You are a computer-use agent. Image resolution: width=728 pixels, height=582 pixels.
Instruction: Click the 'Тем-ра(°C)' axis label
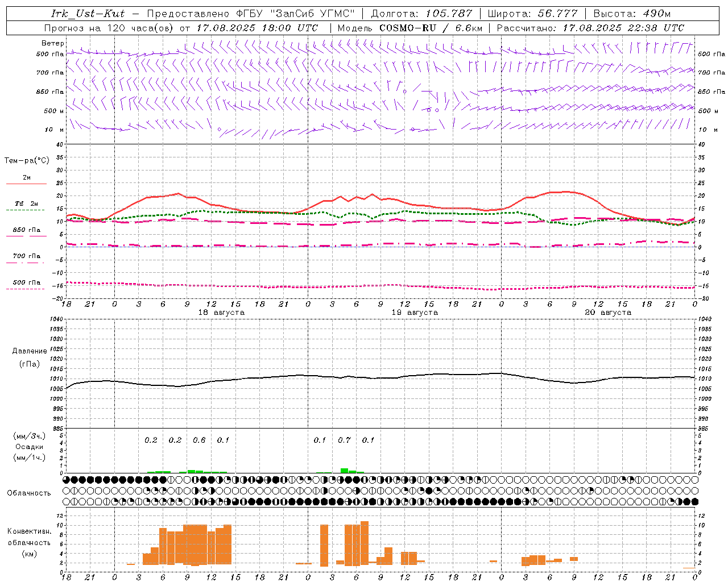[x=27, y=160]
